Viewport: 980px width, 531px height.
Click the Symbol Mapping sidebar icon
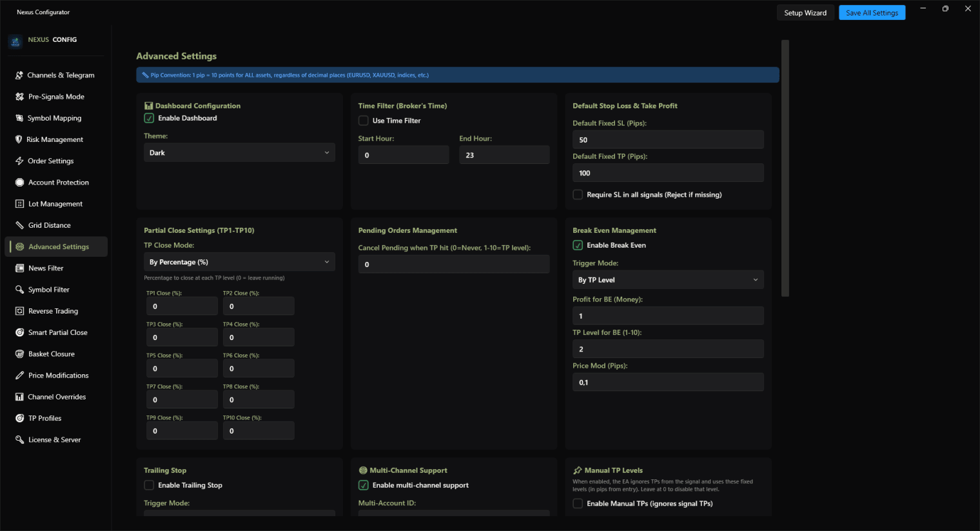tap(19, 118)
